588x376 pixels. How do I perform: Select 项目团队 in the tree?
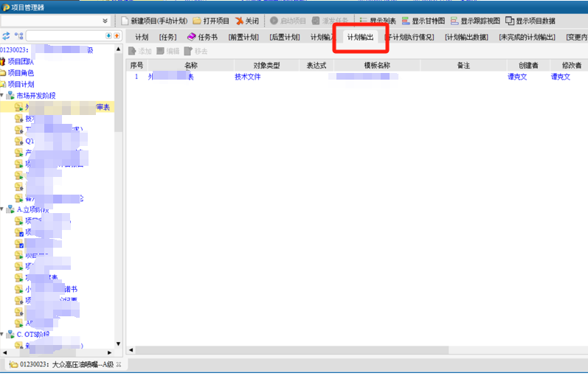click(21, 61)
